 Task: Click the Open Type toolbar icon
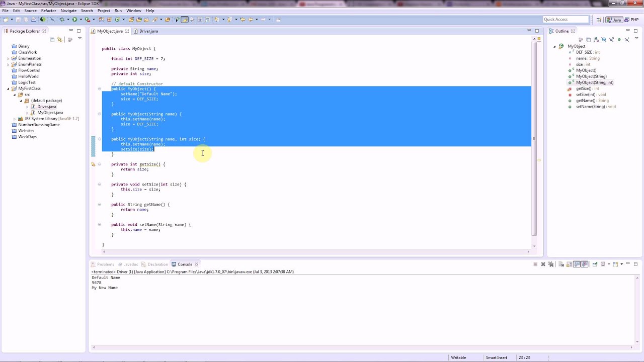pos(131,20)
